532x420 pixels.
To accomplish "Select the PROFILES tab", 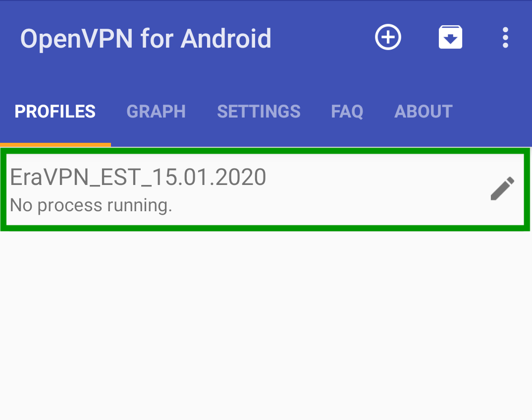I will (x=55, y=112).
